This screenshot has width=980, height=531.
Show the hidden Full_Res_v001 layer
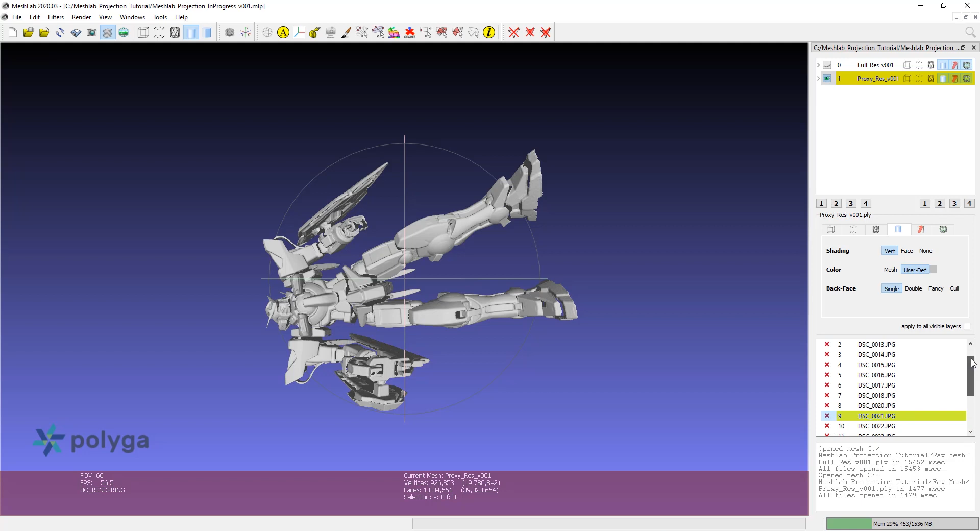(827, 65)
